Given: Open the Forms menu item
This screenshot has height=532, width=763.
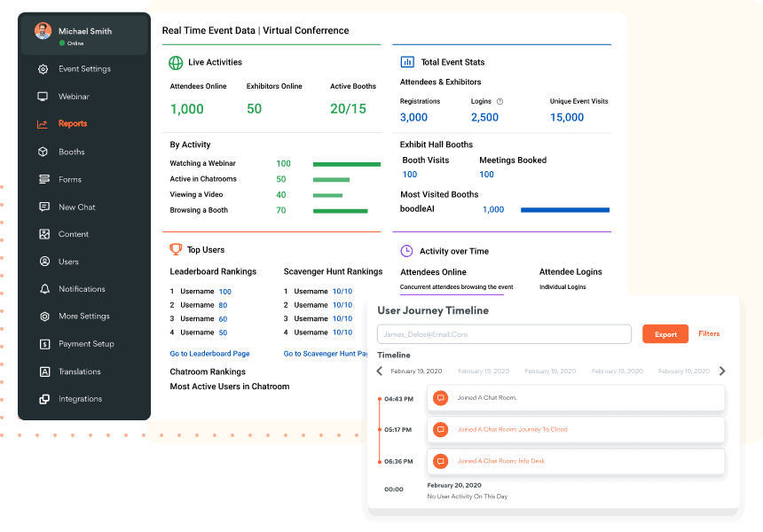Looking at the screenshot, I should click(70, 179).
